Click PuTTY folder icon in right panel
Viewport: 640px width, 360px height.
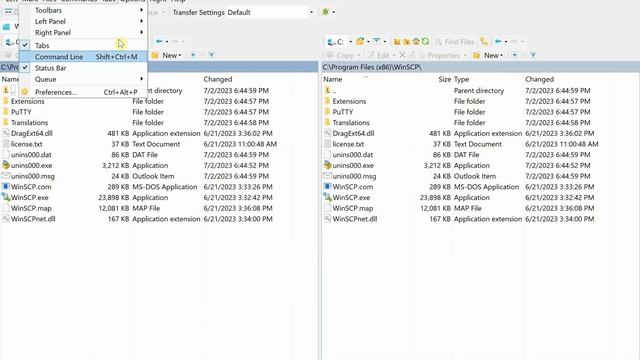[327, 112]
